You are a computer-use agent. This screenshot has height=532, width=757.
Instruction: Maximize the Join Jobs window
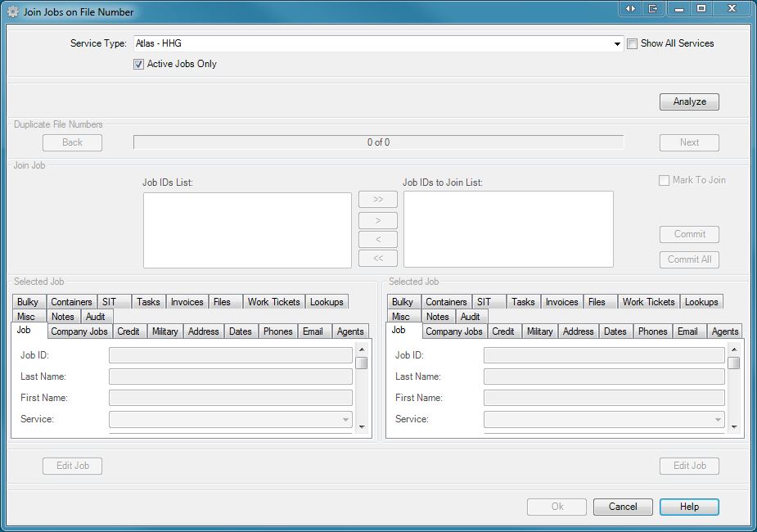click(x=701, y=9)
